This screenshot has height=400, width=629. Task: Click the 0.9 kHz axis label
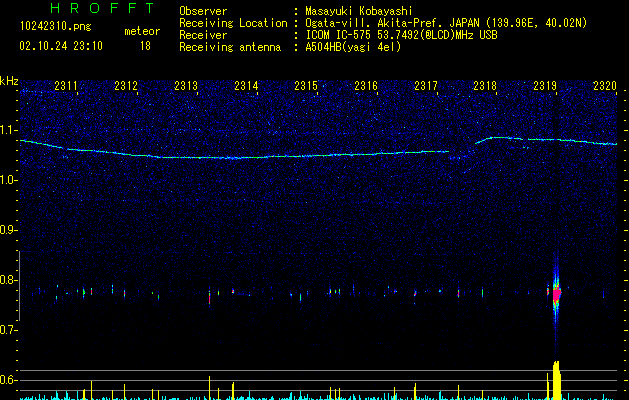pyautogui.click(x=8, y=230)
